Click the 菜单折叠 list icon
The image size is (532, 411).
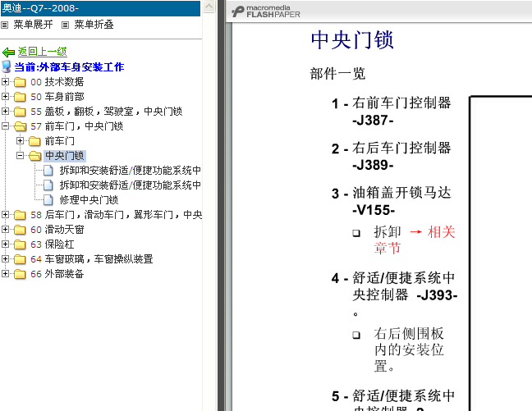[x=65, y=25]
